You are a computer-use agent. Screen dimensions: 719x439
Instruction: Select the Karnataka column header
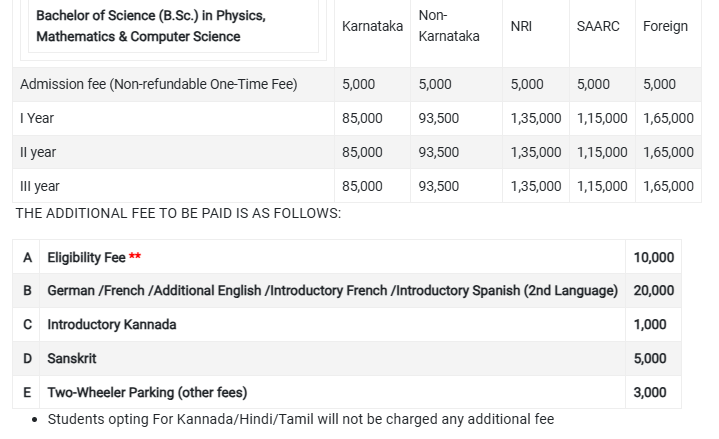[x=372, y=26]
